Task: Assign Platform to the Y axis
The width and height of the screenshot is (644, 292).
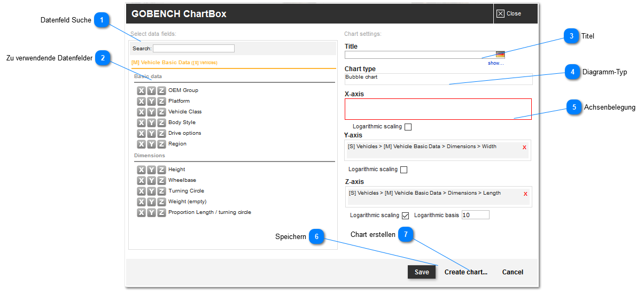Action: point(151,101)
